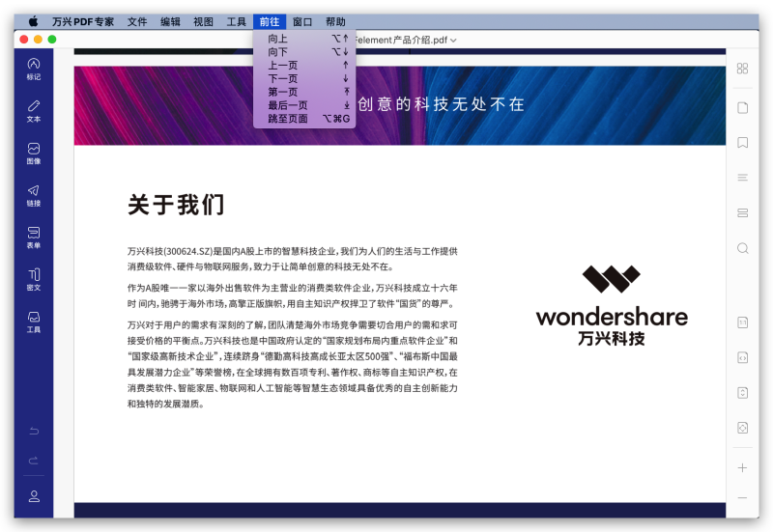Choose 第一页 from the menu

[304, 92]
